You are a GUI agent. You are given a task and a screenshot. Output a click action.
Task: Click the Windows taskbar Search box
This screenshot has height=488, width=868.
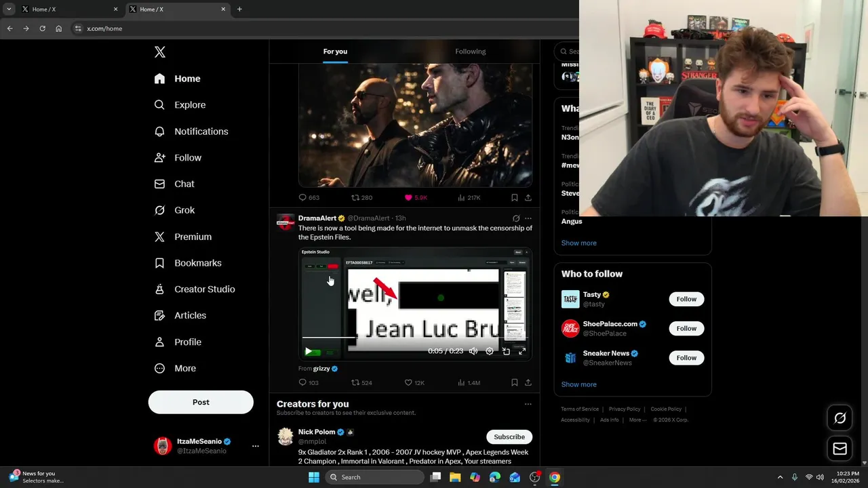point(375,477)
